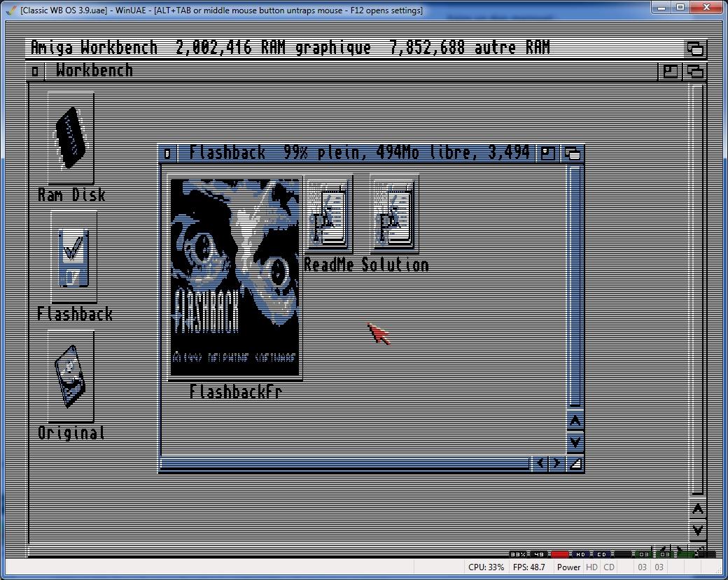This screenshot has height=580, width=728.
Task: Click the right arrow in Flashback window
Action: pos(556,463)
